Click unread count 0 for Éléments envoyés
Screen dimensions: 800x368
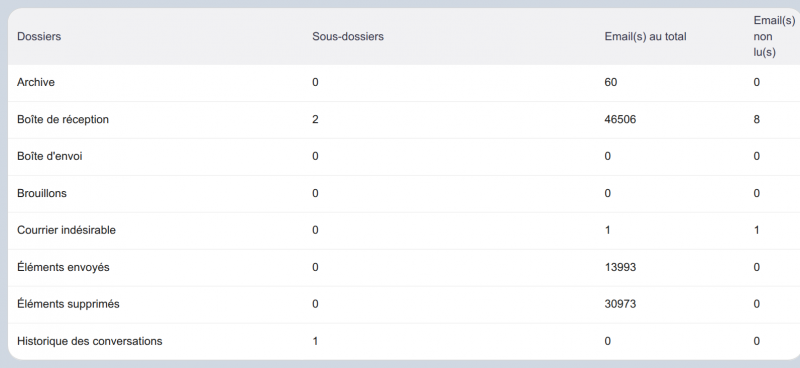pyautogui.click(x=757, y=267)
